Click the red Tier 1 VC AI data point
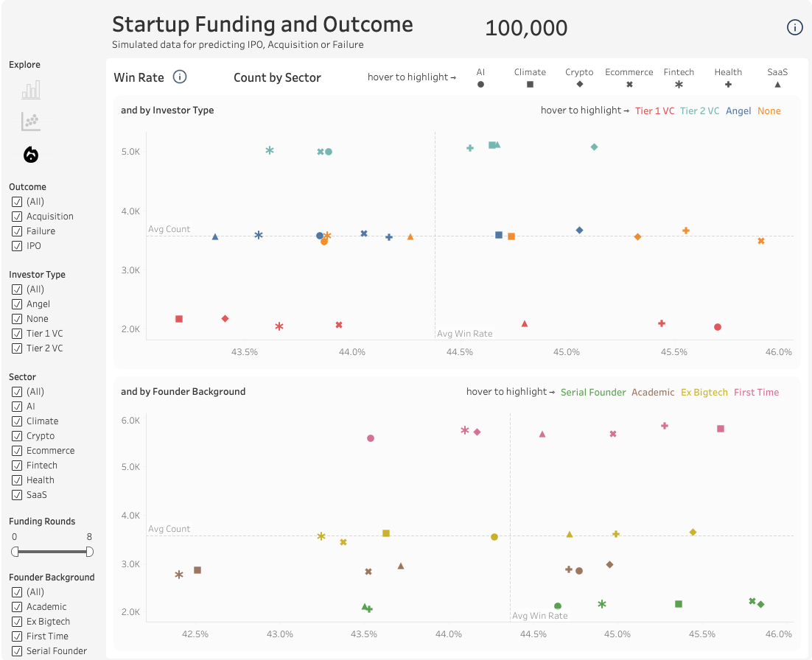Viewport: 812px width, 660px height. pos(717,327)
